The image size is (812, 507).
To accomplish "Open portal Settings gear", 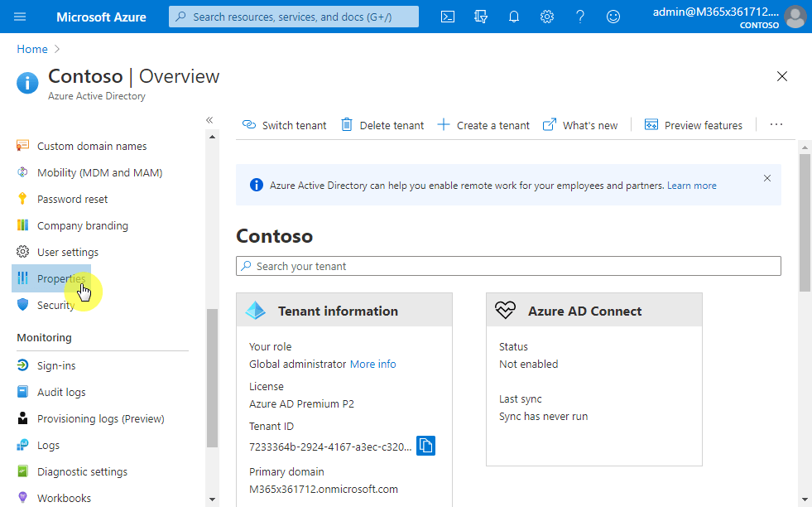I will click(547, 17).
